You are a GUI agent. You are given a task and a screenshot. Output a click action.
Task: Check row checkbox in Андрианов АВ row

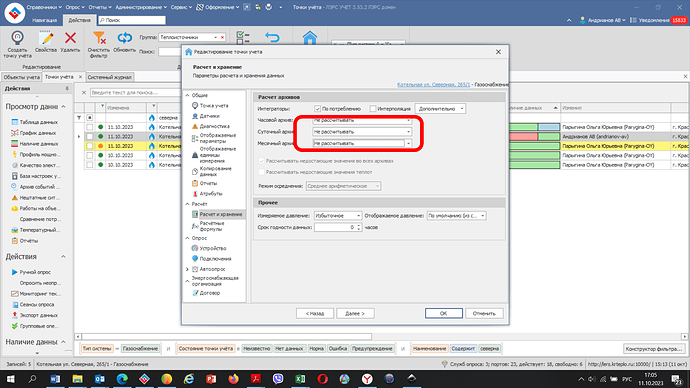pyautogui.click(x=90, y=136)
